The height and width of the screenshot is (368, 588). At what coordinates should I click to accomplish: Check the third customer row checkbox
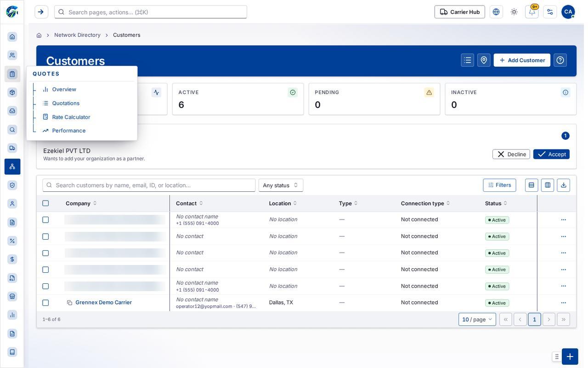click(45, 253)
